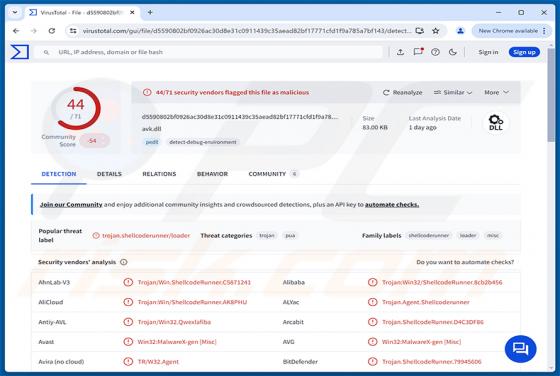This screenshot has width=560, height=376.
Task: Click the alert icon next to AhnLab-V3 detection
Action: (128, 282)
